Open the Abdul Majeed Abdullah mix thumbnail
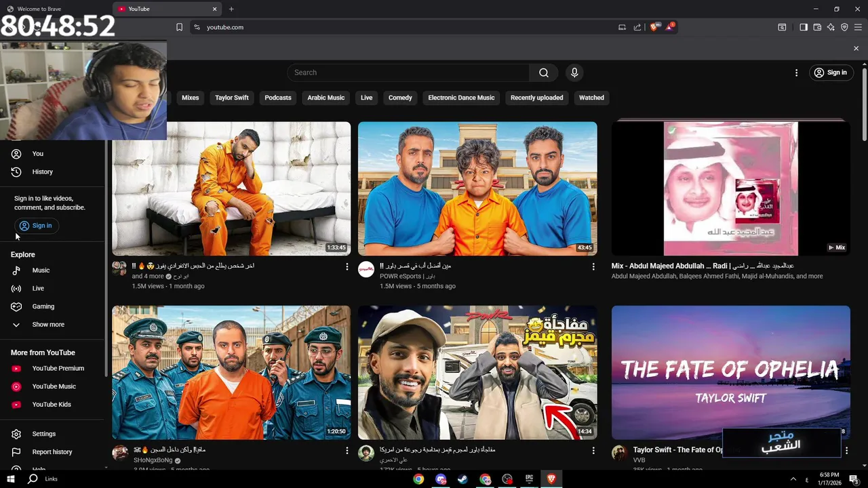868x488 pixels. (730, 188)
